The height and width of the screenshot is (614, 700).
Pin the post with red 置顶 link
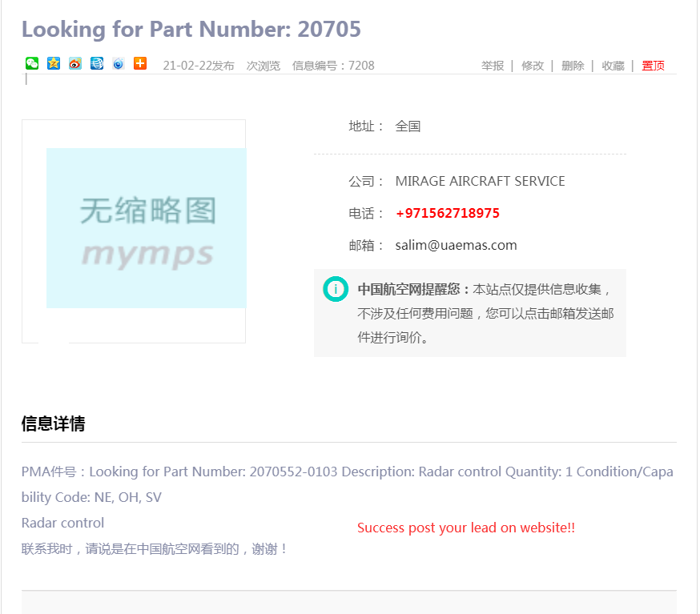click(653, 66)
